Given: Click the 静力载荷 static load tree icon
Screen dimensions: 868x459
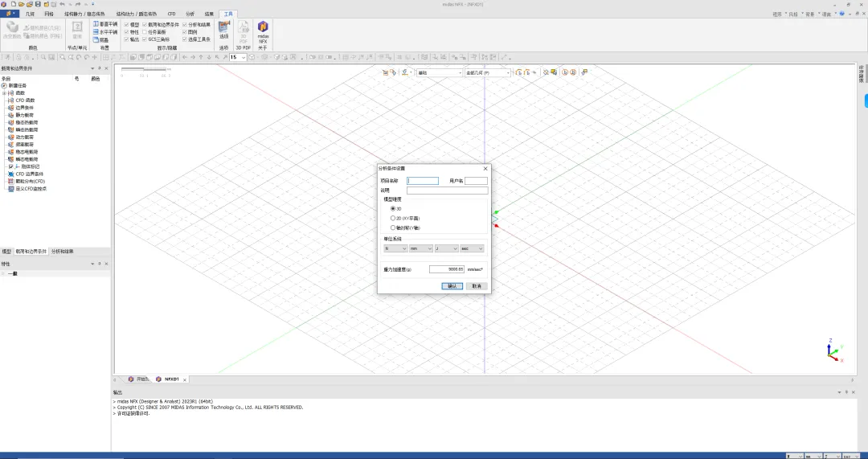Looking at the screenshot, I should coord(11,115).
